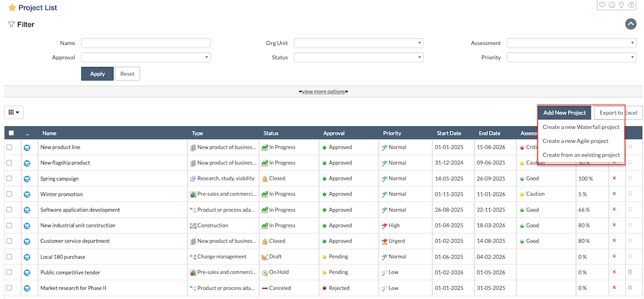The width and height of the screenshot is (644, 299).
Task: Select the Local 180 purchase checkbox
Action: pos(9,256)
